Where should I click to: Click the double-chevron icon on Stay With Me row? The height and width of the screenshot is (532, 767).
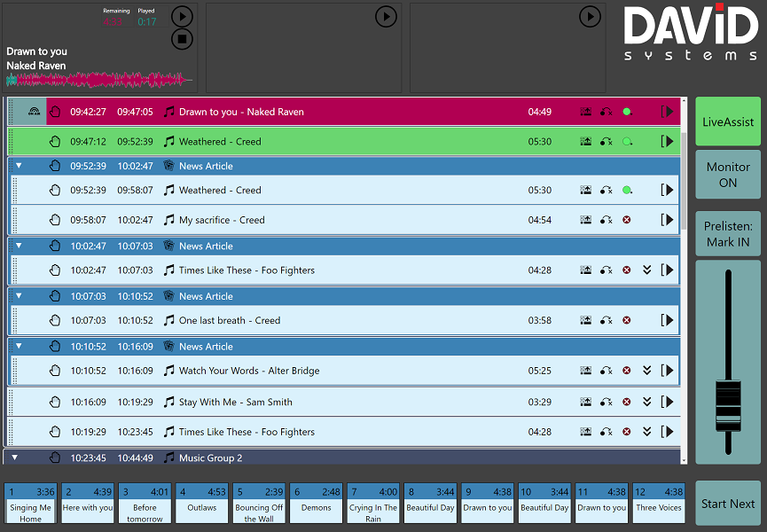(647, 403)
